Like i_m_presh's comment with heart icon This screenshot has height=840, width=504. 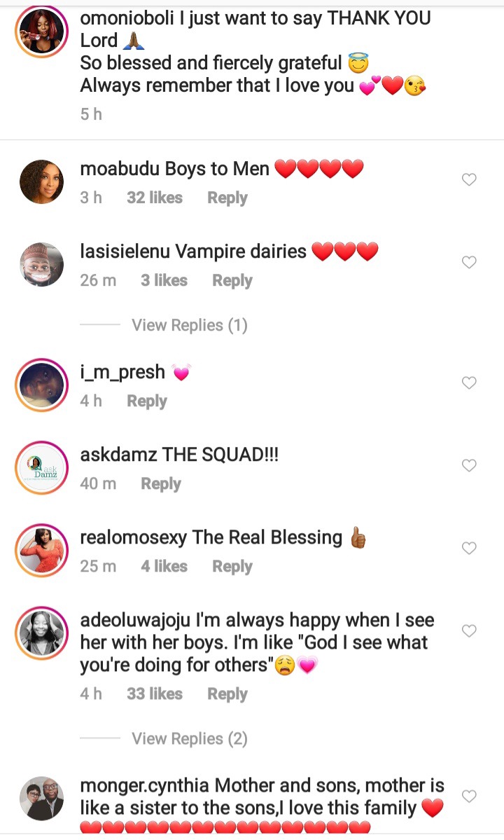pos(469,383)
